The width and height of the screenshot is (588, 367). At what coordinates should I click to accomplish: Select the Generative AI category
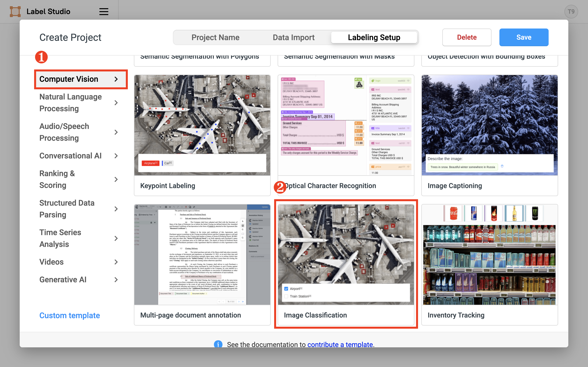pyautogui.click(x=63, y=279)
